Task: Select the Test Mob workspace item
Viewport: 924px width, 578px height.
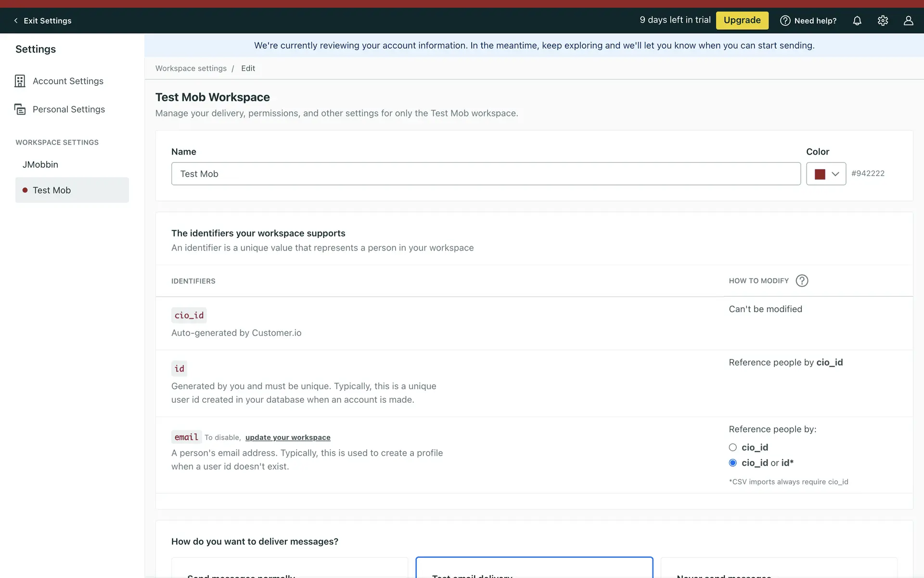Action: point(52,190)
